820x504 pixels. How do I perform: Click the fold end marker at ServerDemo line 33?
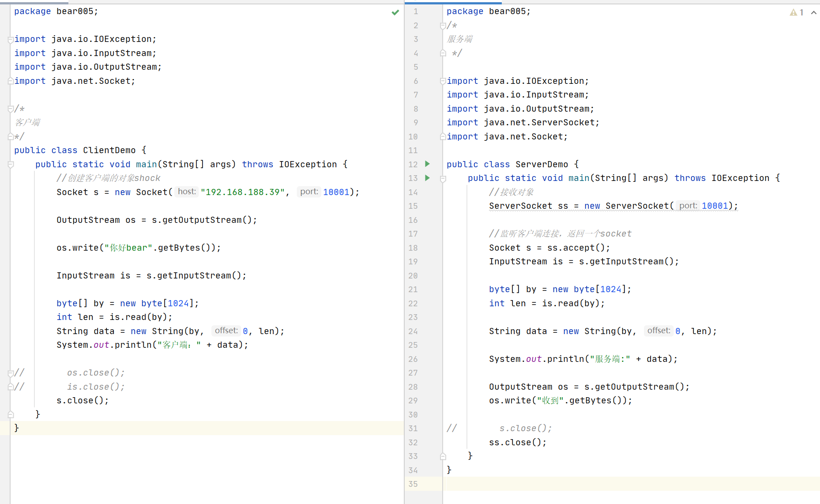[x=443, y=456]
